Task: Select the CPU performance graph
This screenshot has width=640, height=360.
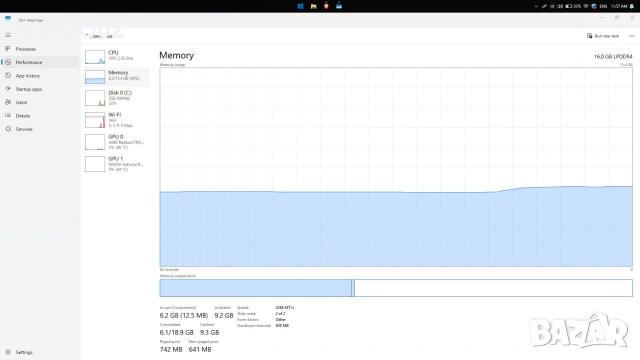Action: pyautogui.click(x=95, y=57)
